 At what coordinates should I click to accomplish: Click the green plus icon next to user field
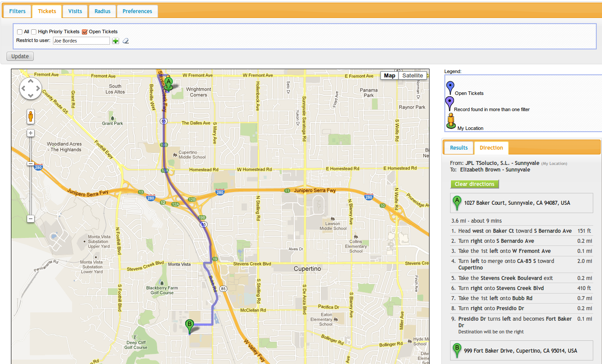click(x=116, y=41)
